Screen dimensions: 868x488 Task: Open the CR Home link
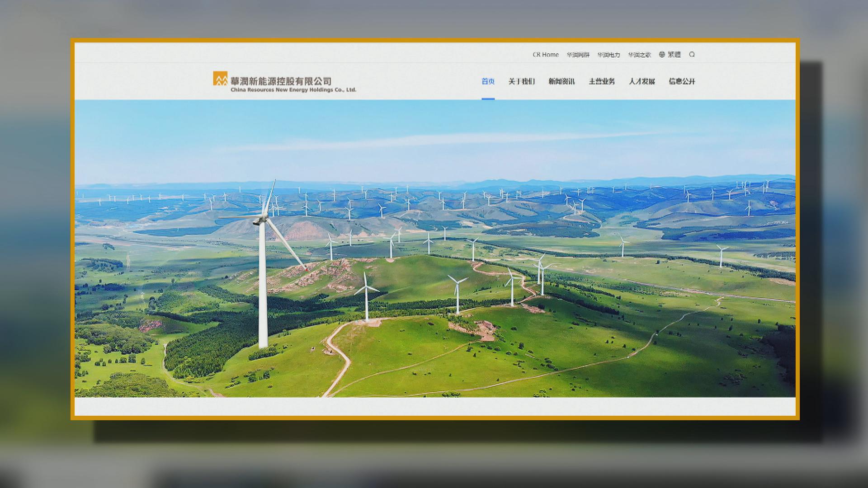(546, 55)
